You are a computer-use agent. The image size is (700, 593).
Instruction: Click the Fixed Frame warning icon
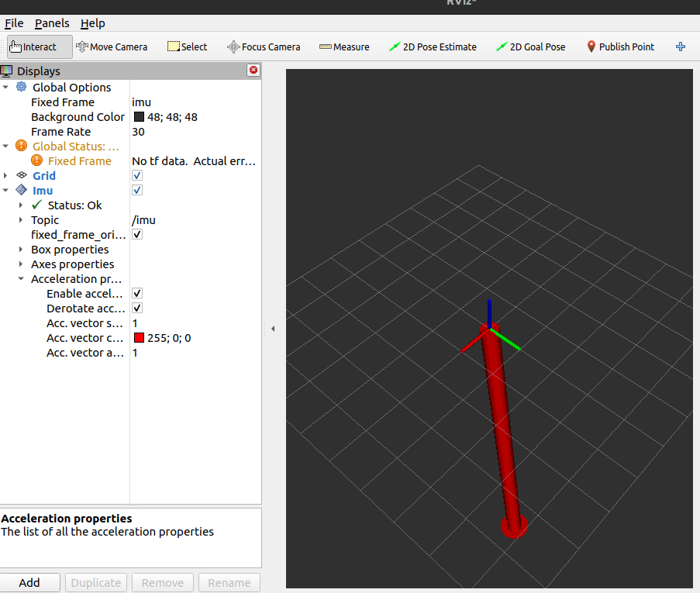point(36,160)
